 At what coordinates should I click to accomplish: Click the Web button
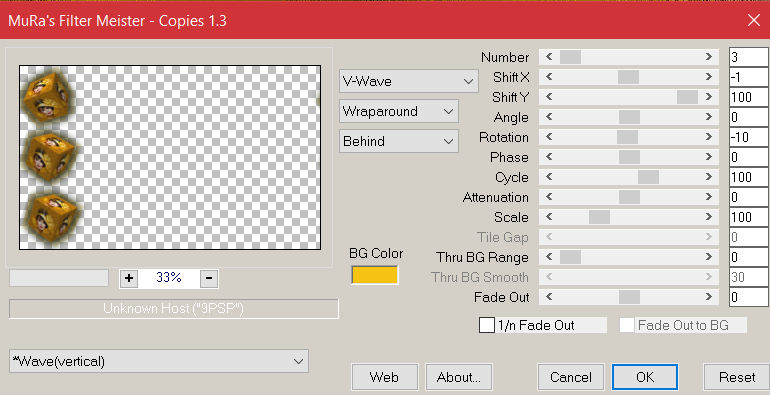[x=385, y=377]
